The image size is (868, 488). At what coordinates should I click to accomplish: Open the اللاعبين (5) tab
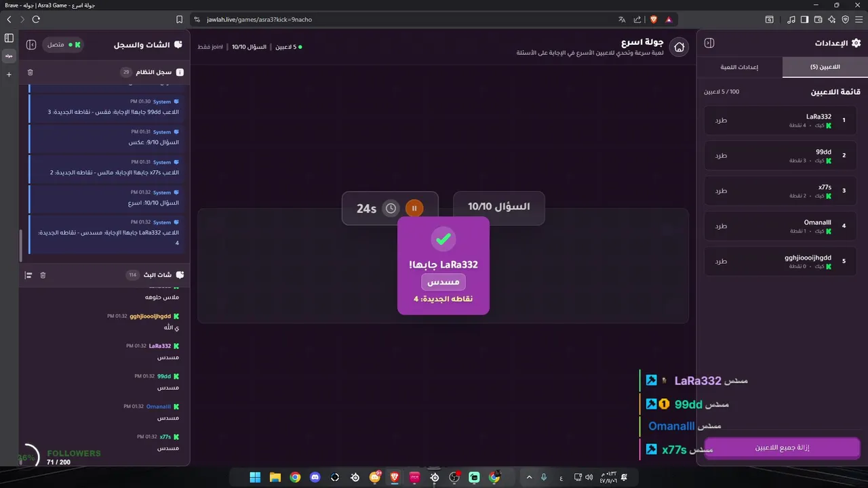pos(825,67)
